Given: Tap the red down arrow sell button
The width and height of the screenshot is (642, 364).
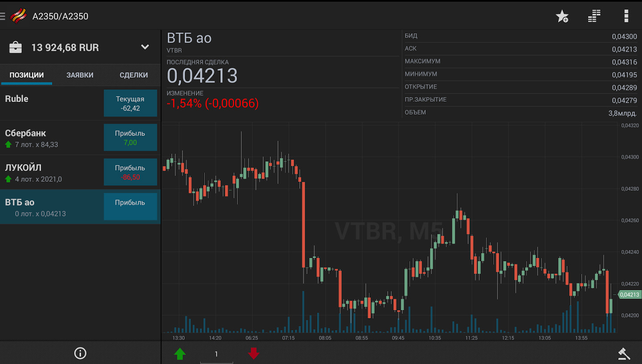Looking at the screenshot, I should (253, 354).
